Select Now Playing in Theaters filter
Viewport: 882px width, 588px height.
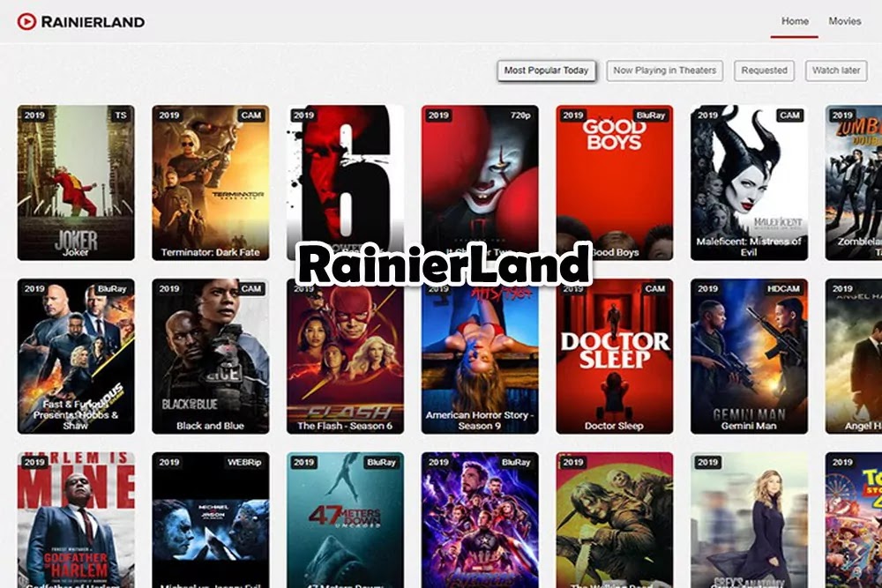click(x=664, y=71)
